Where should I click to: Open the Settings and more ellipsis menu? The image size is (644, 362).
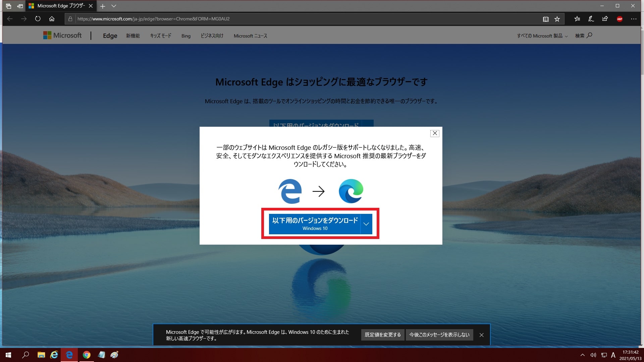634,19
